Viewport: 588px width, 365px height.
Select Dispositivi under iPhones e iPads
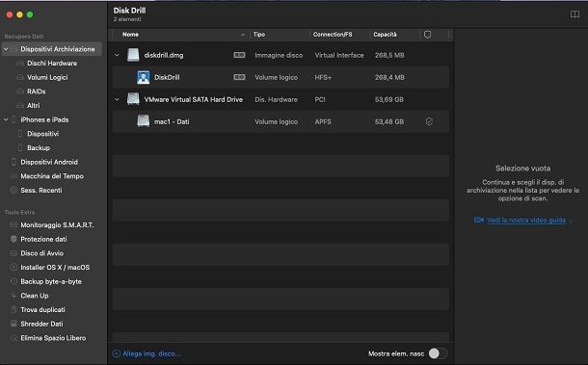click(42, 134)
